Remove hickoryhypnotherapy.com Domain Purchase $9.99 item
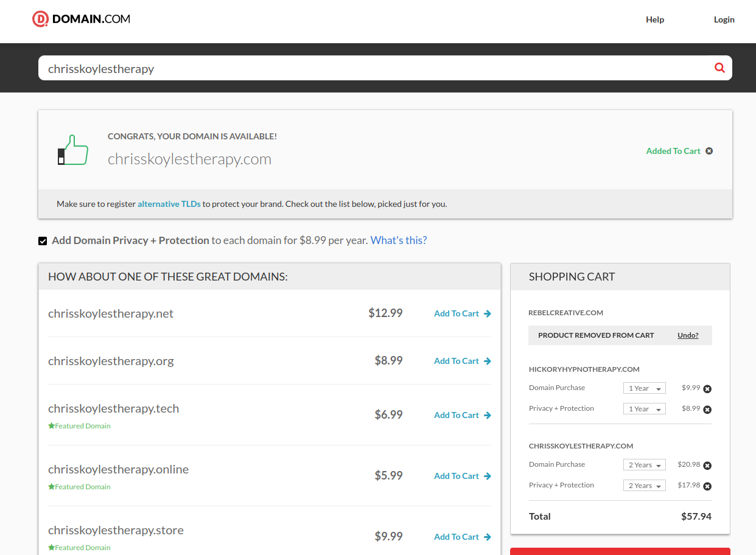Image resolution: width=756 pixels, height=555 pixels. (x=707, y=389)
